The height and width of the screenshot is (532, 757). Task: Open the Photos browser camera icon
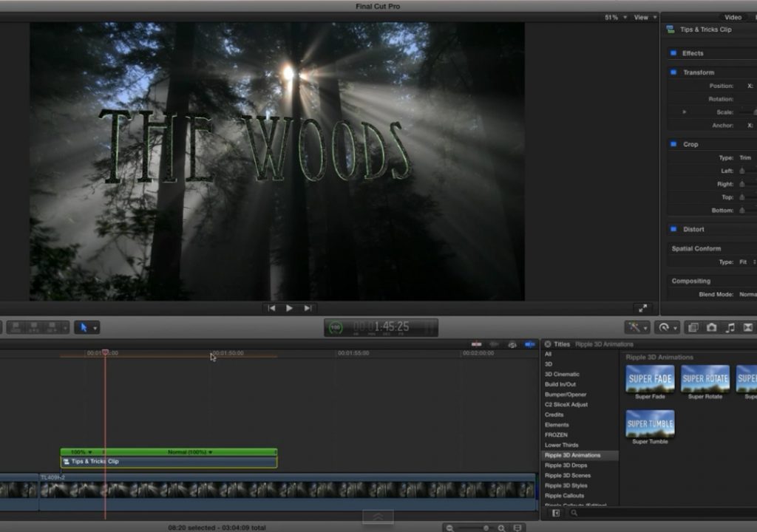pyautogui.click(x=712, y=328)
